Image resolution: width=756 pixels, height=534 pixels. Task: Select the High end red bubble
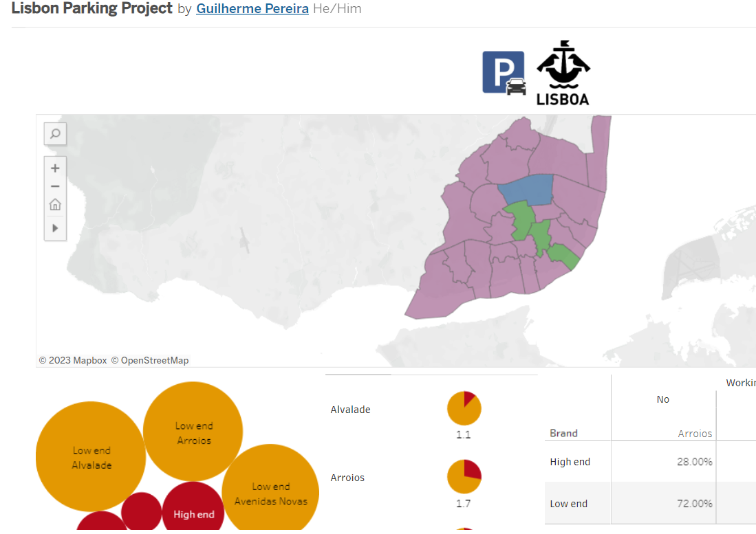click(x=193, y=507)
